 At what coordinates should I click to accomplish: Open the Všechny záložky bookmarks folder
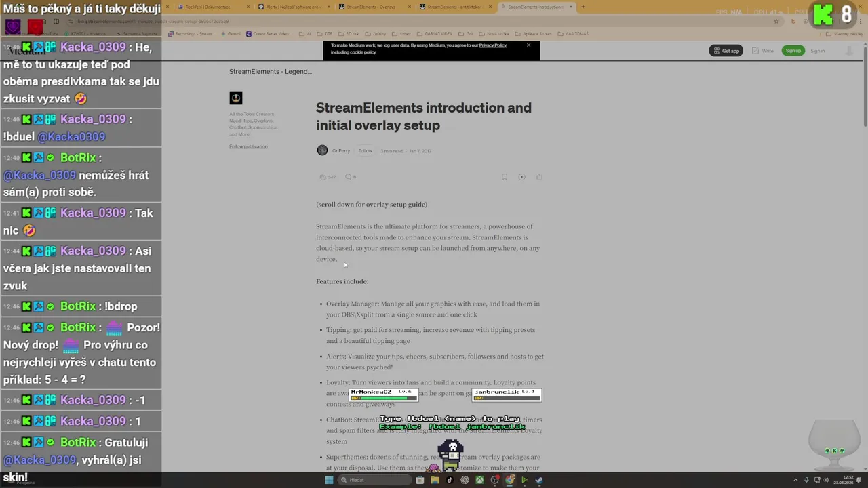click(845, 33)
